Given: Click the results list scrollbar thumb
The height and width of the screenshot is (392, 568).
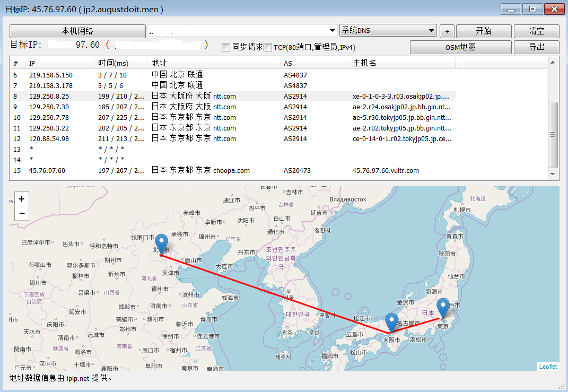Looking at the screenshot, I should 553,135.
